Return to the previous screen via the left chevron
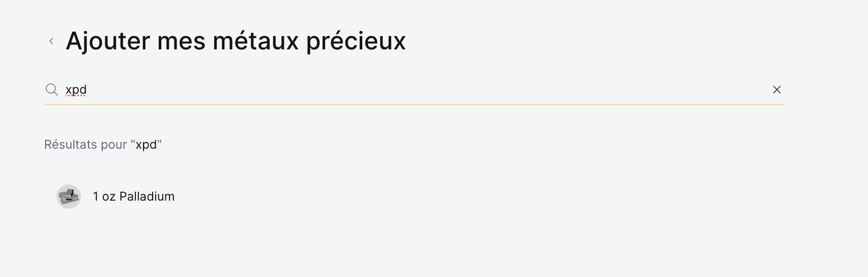The image size is (868, 277). tap(51, 41)
